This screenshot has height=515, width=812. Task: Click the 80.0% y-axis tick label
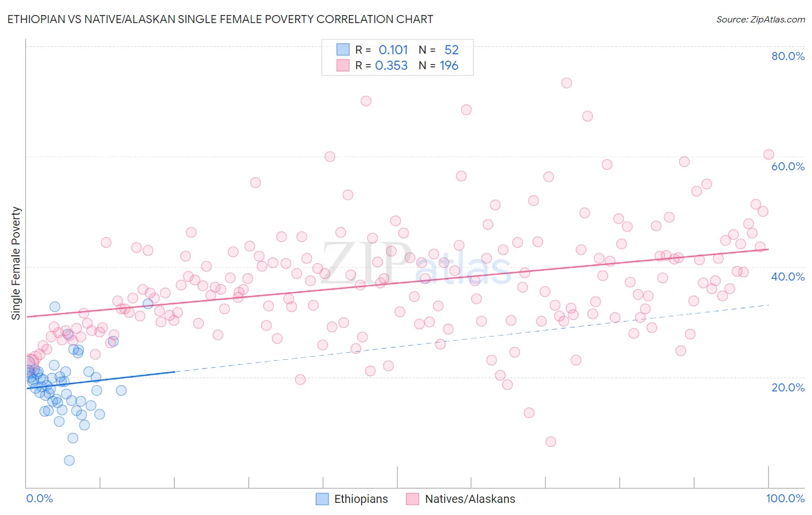point(788,56)
